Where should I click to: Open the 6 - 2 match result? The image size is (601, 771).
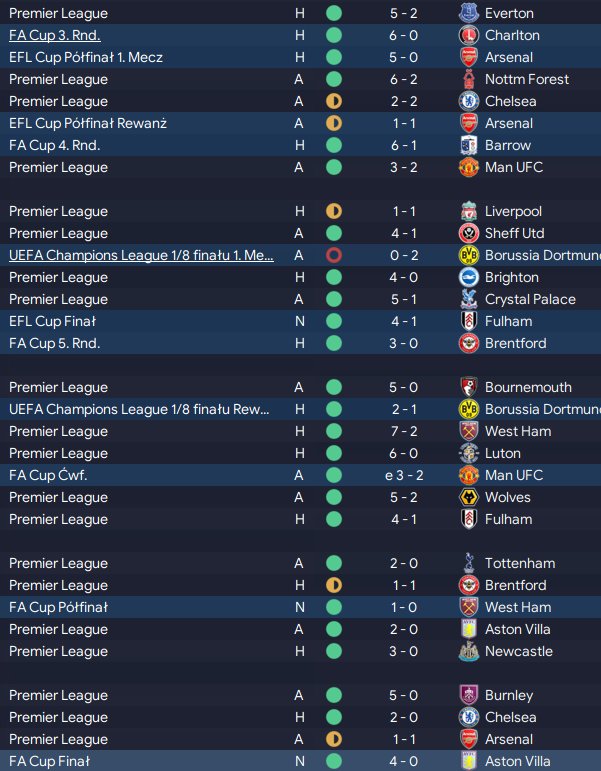407,80
